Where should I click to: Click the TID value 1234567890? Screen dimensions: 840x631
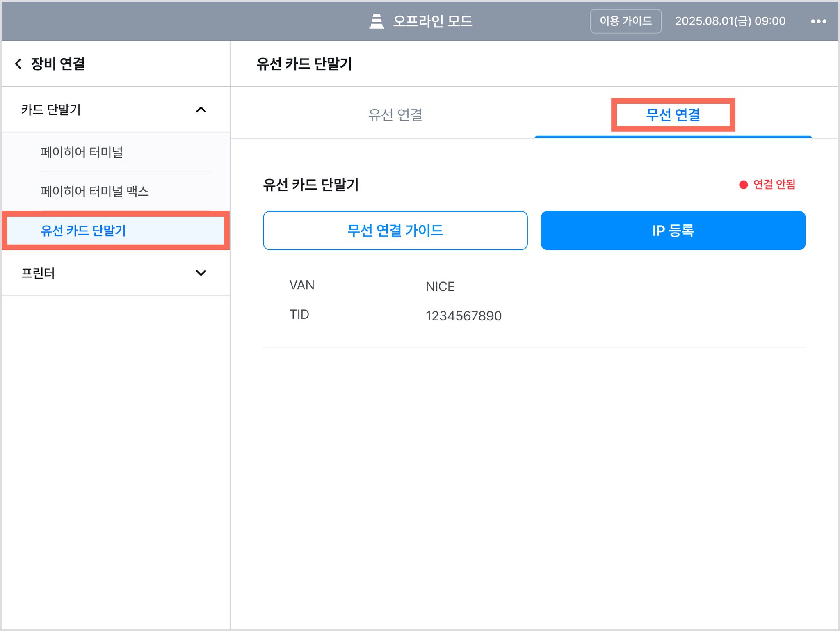463,316
